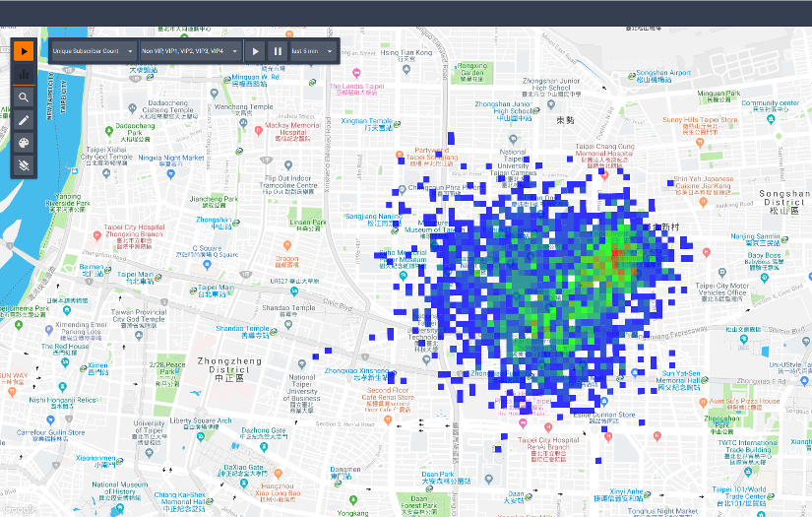Click the Wenchang Temple place pin
This screenshot has height=517, width=812.
243,123
